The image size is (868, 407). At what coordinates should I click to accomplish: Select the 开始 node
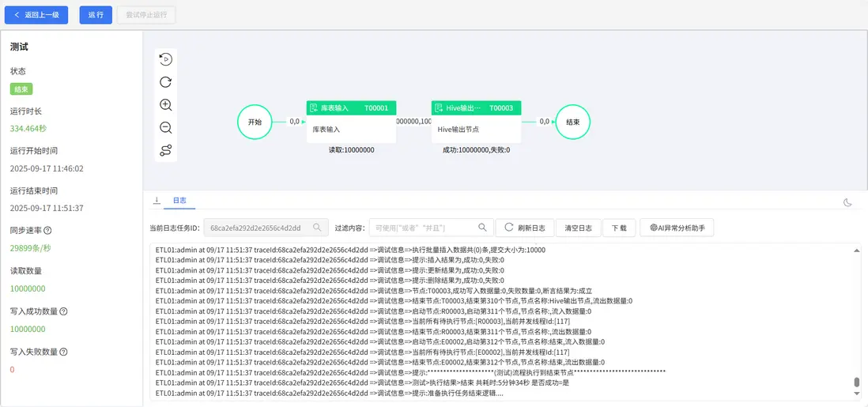(x=255, y=122)
